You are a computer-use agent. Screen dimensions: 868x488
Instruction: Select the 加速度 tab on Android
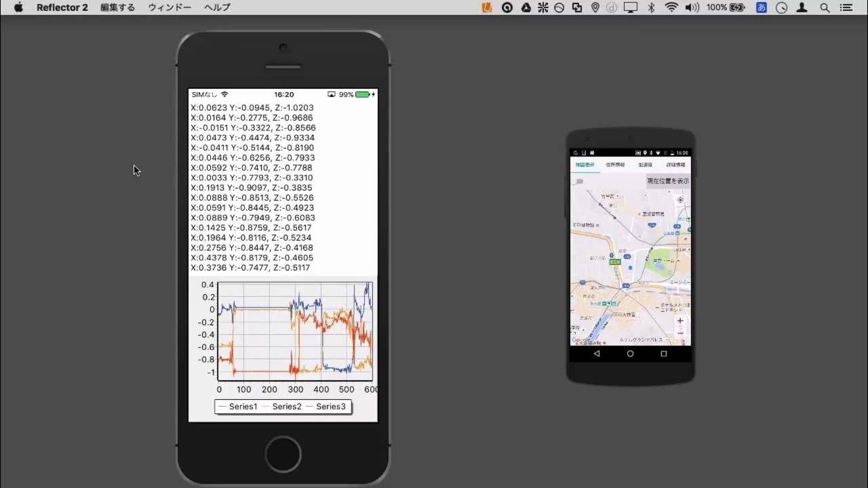(646, 165)
